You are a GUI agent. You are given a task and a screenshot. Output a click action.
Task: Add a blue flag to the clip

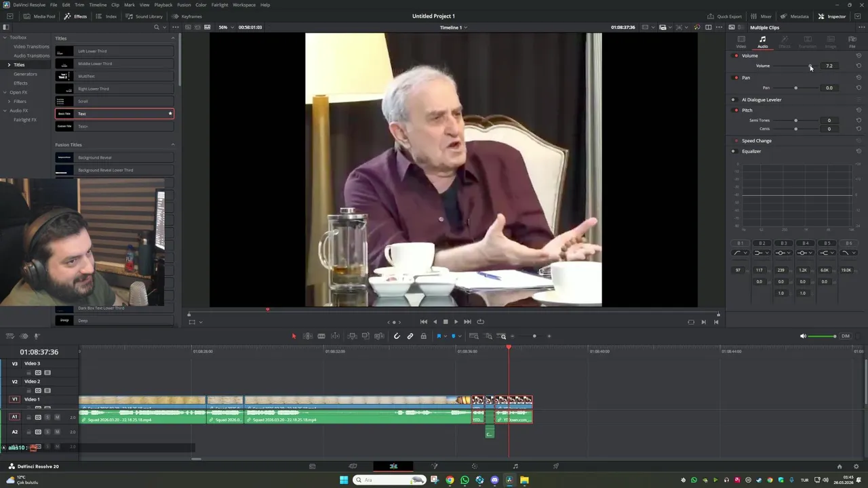(x=439, y=336)
